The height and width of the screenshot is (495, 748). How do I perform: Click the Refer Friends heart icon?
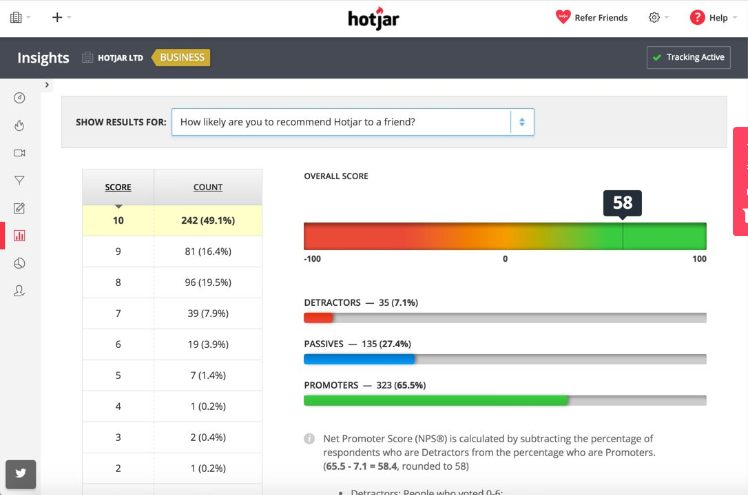[x=563, y=17]
